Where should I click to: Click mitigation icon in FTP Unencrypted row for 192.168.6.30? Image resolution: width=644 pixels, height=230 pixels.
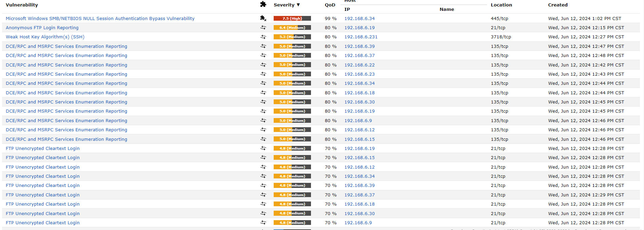[x=263, y=213]
